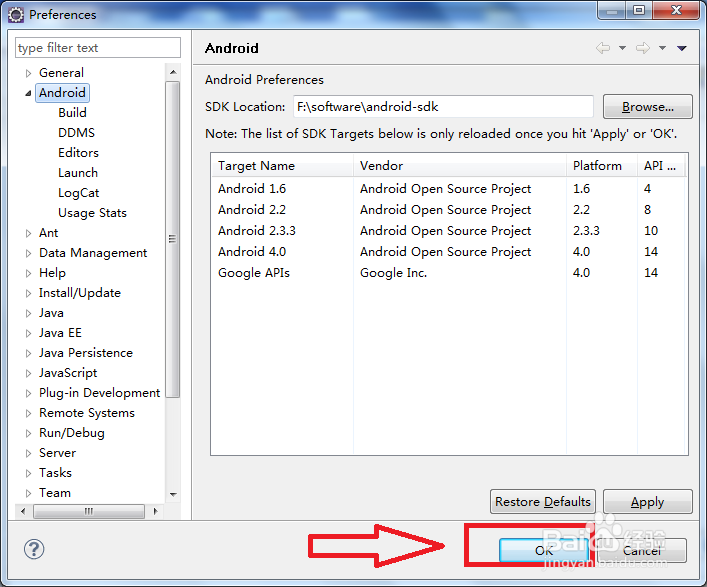
Task: Expand the Data Management node
Action: coord(28,253)
